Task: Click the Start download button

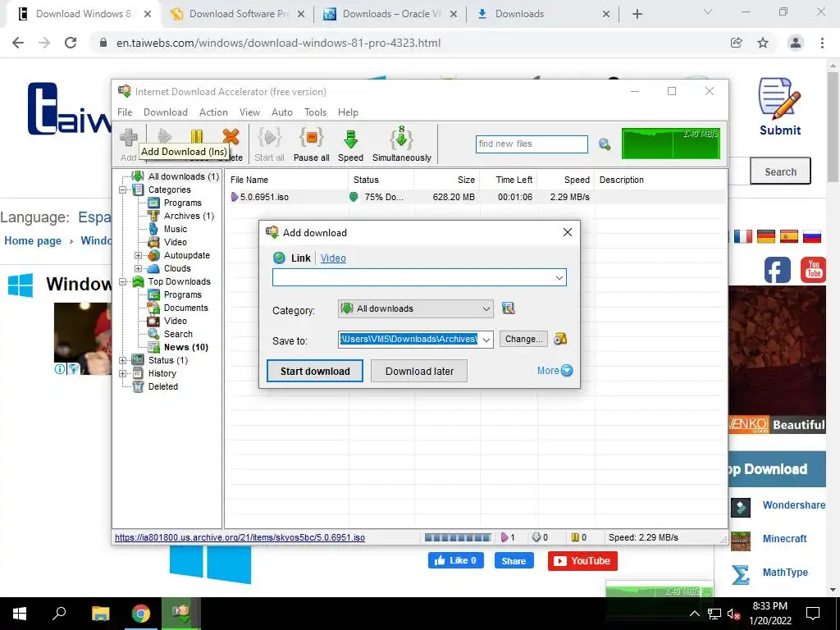Action: pyautogui.click(x=315, y=371)
